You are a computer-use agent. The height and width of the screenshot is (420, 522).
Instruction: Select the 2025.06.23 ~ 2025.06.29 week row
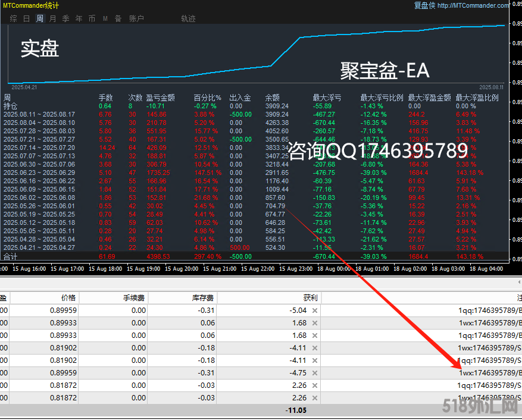pos(39,173)
